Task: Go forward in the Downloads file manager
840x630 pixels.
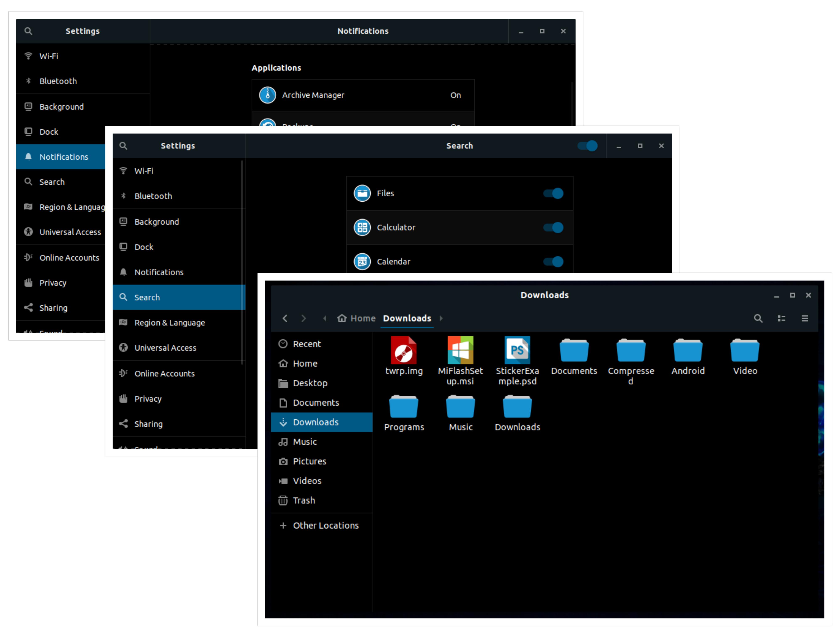Action: coord(303,318)
